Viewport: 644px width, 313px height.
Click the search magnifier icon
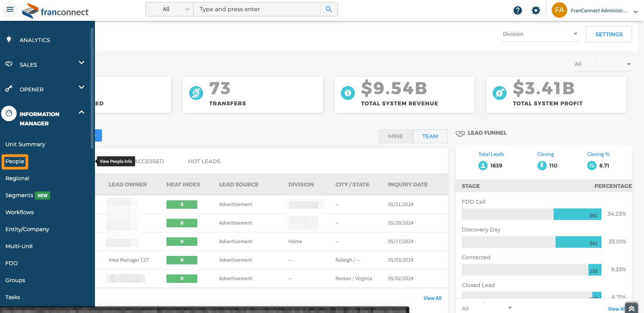pos(329,9)
